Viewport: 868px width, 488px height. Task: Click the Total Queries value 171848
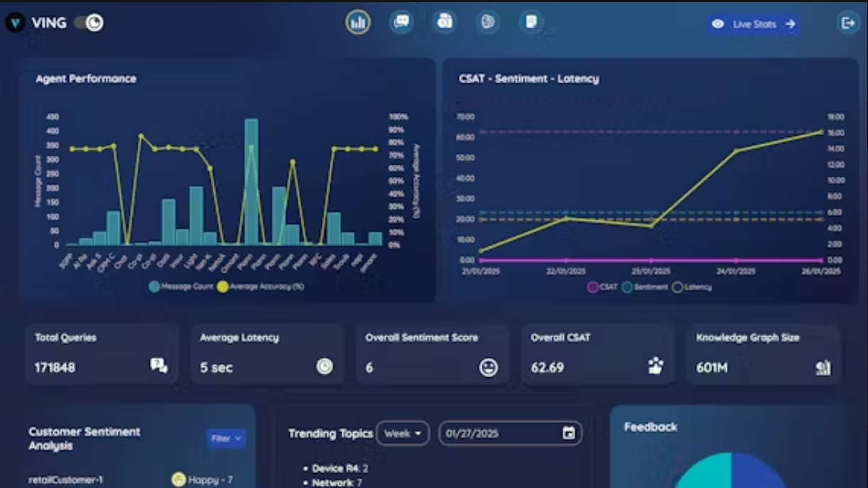55,368
